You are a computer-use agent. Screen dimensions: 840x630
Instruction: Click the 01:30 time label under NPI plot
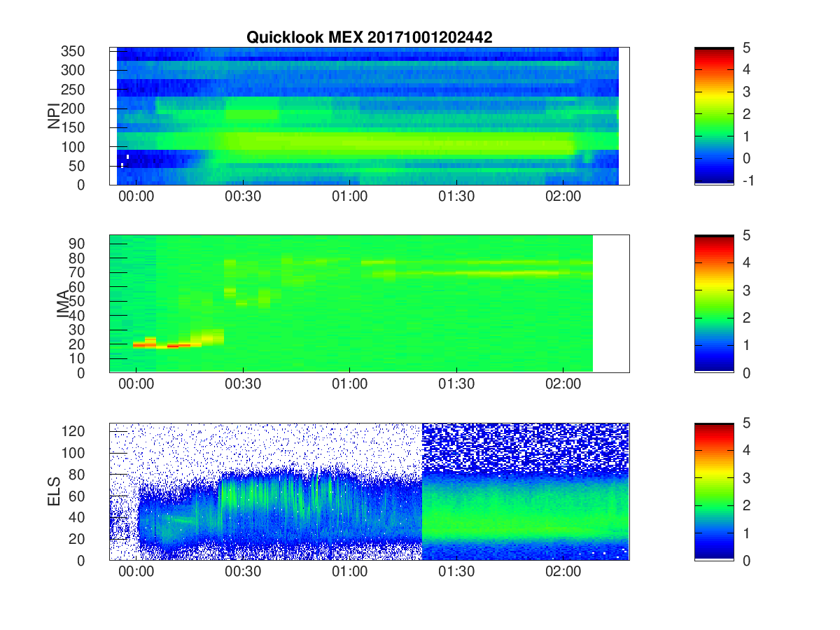coord(456,197)
